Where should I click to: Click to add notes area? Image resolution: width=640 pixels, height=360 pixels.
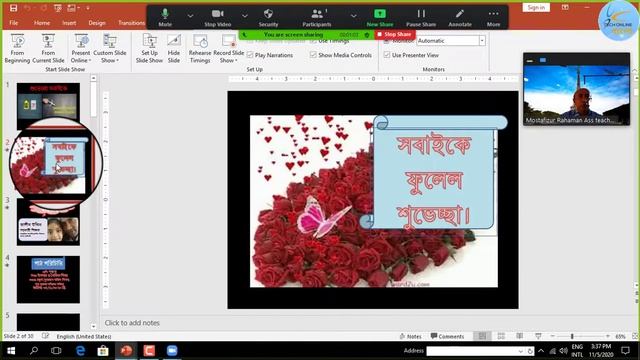point(132,323)
